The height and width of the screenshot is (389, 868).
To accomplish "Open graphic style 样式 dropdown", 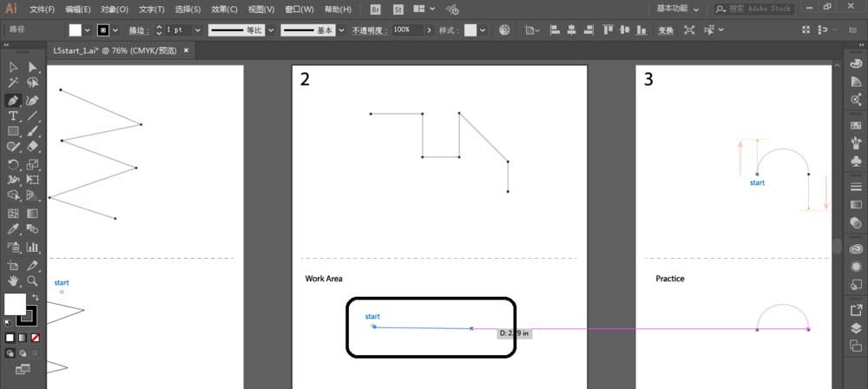I will tap(483, 30).
